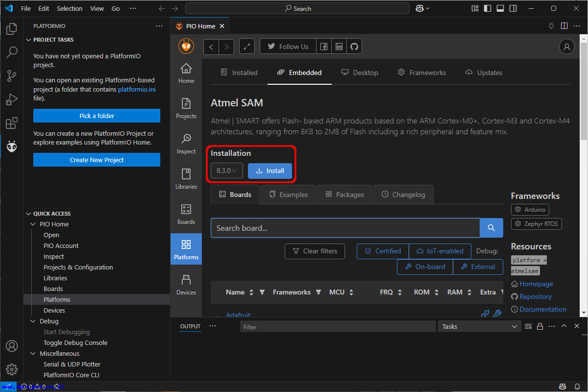Click the Install platform button
Image resolution: width=588 pixels, height=392 pixels.
[270, 171]
